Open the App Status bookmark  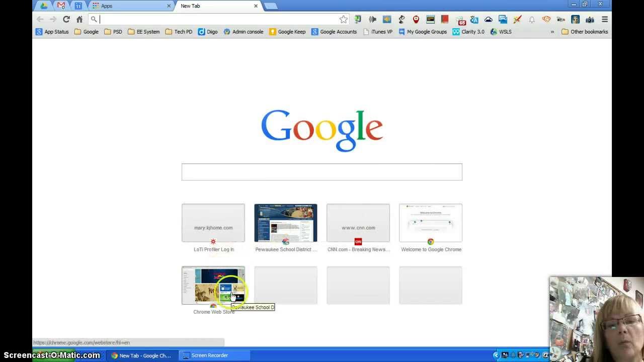(x=52, y=32)
